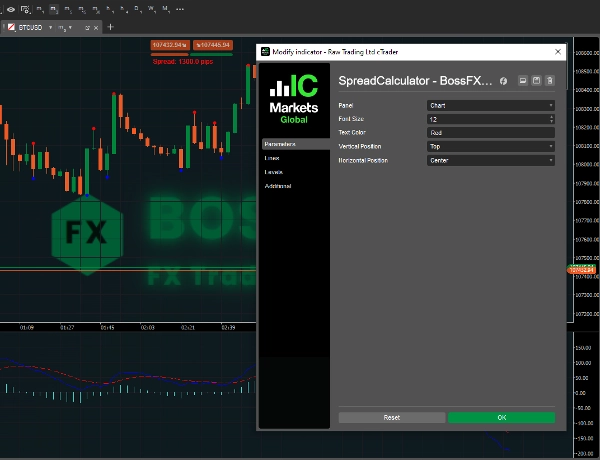Open the chart snapshot settings icon

[25, 9]
